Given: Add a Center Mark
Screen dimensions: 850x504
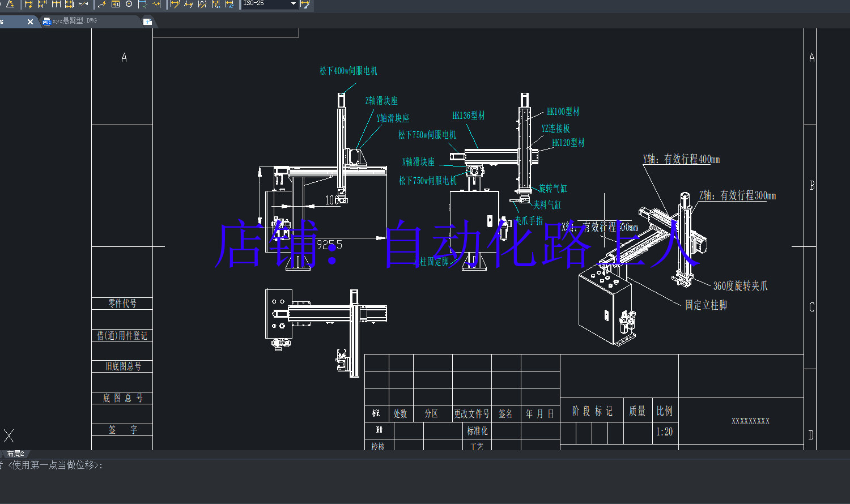Looking at the screenshot, I should [x=129, y=4].
